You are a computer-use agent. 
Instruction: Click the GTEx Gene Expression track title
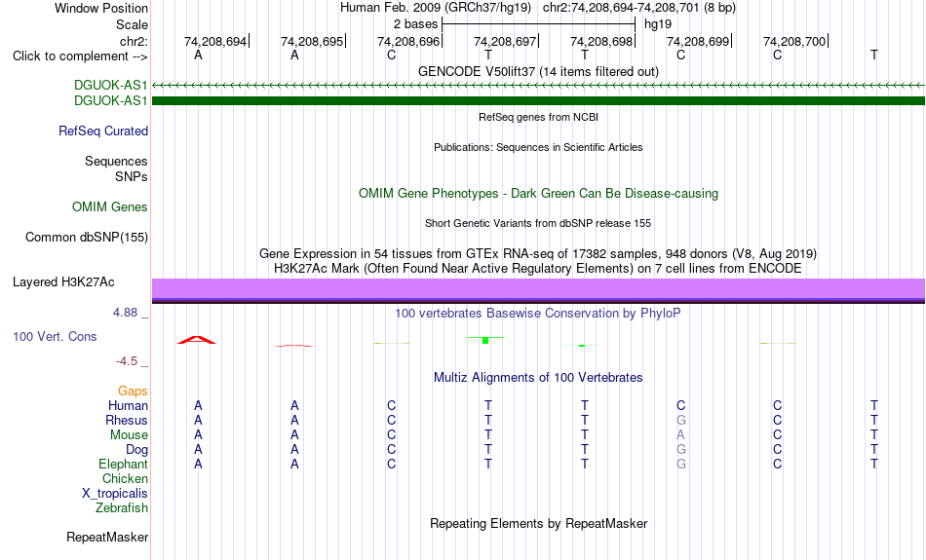538,254
